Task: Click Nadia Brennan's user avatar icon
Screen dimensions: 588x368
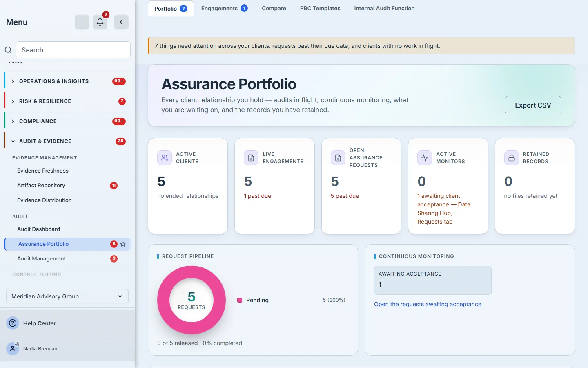Action: pos(13,349)
